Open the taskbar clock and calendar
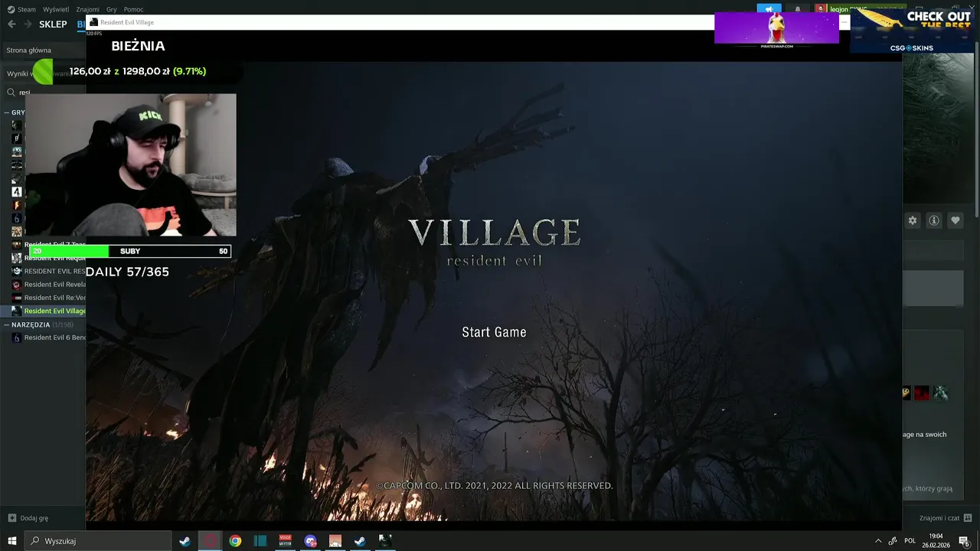This screenshot has width=980, height=551. (x=936, y=541)
